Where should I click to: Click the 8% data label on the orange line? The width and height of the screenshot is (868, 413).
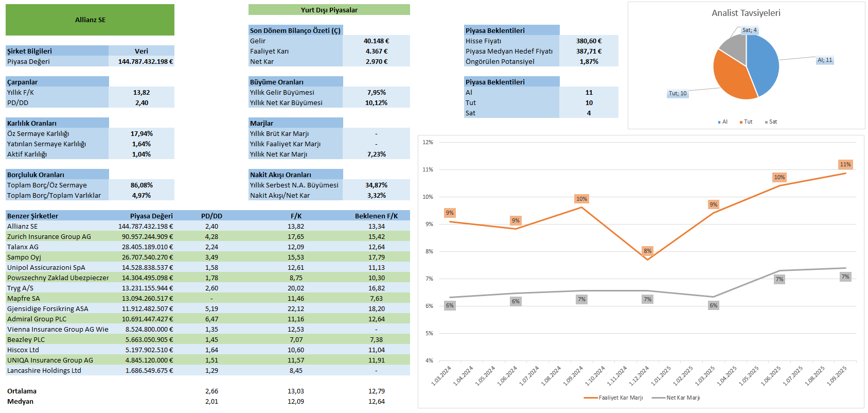647,251
